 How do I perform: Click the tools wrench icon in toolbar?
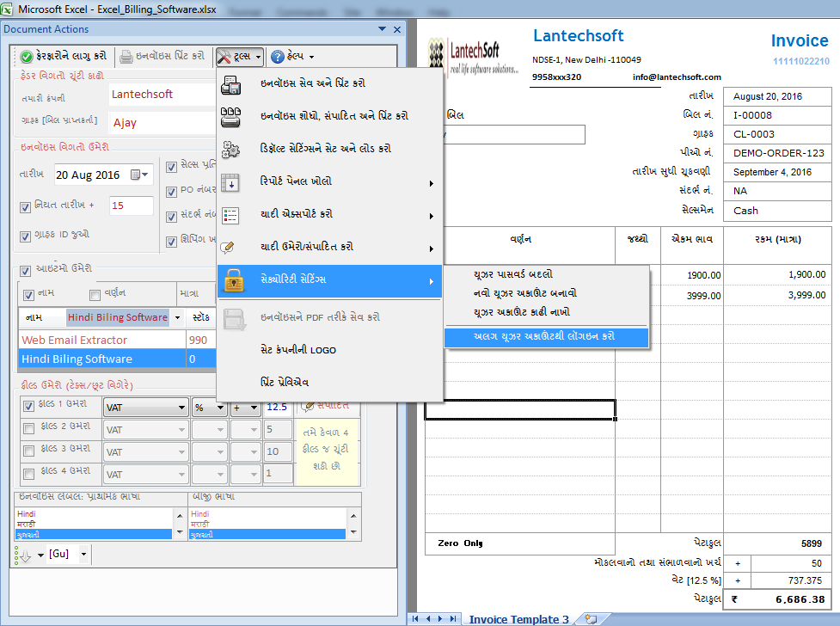tap(224, 56)
